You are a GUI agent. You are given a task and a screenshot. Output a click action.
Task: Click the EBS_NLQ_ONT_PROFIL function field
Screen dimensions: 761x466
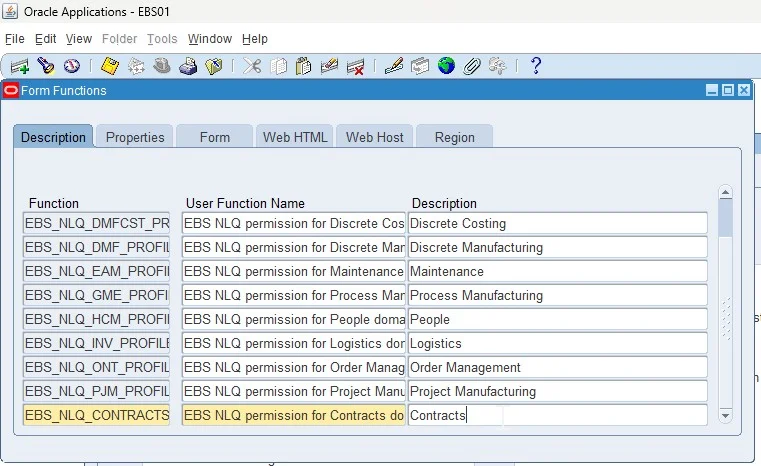(97, 367)
